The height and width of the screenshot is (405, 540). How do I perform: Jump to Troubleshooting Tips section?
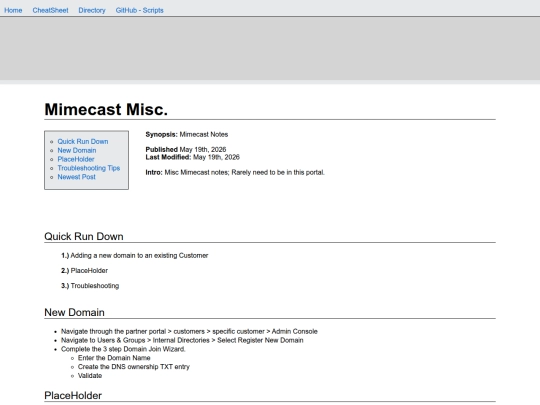tap(89, 168)
